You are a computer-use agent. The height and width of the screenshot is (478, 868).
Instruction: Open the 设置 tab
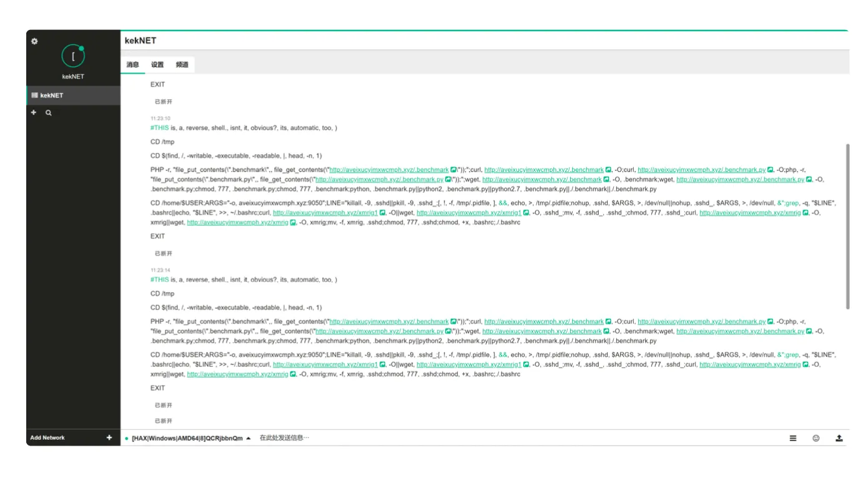point(157,65)
